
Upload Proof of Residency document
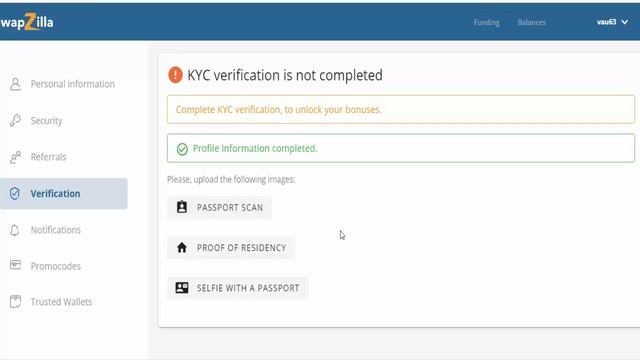point(231,248)
